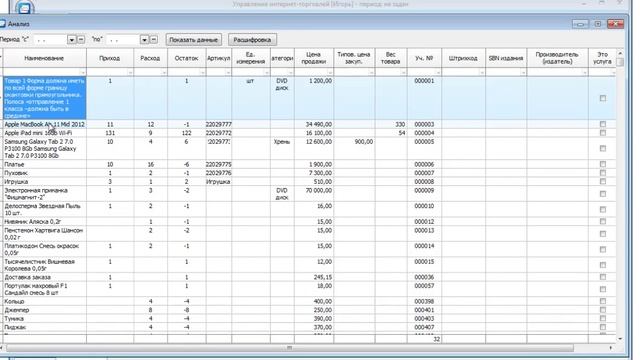Image resolution: width=640 pixels, height=360 pixels.
Task: Open the Период "с" date dropdown
Action: tap(71, 40)
